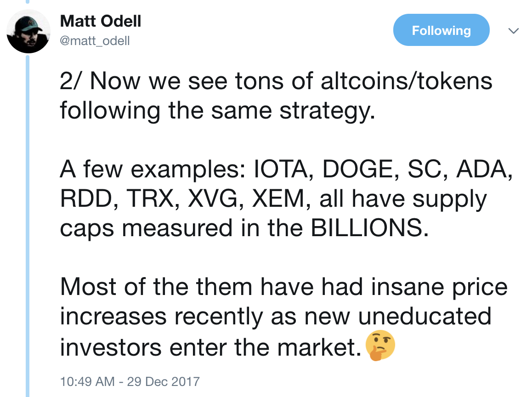Open the 10:49 AM - 29 Dec 2017 timestamp
Image resolution: width=532 pixels, height=397 pixels.
[x=130, y=381]
